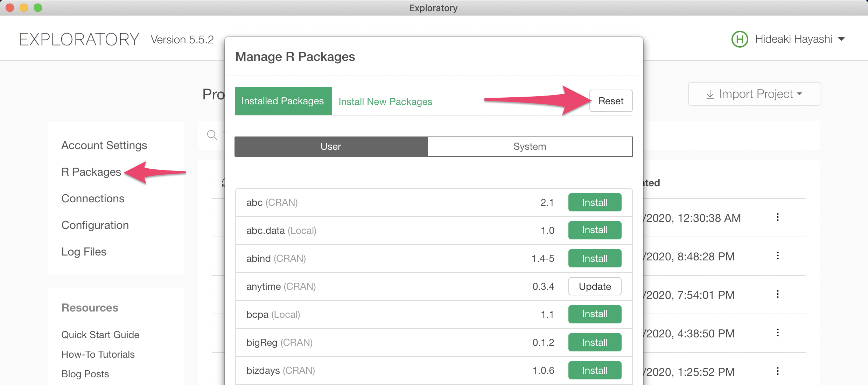Click the abc (CRAN) package name
Screen dimensions: 868x385
pyautogui.click(x=272, y=202)
